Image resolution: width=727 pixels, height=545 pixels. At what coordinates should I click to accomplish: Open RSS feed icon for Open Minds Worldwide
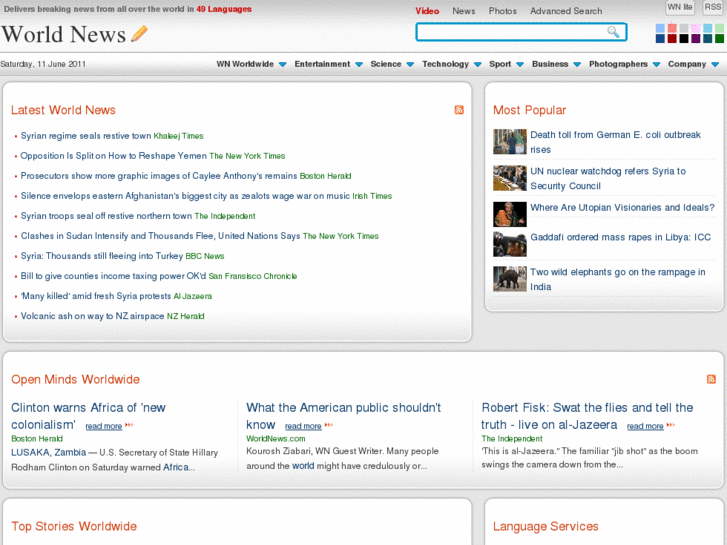[711, 379]
